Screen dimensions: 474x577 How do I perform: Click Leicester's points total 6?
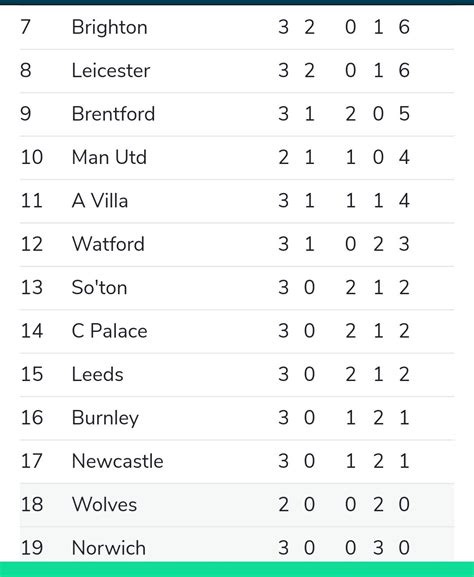point(404,70)
